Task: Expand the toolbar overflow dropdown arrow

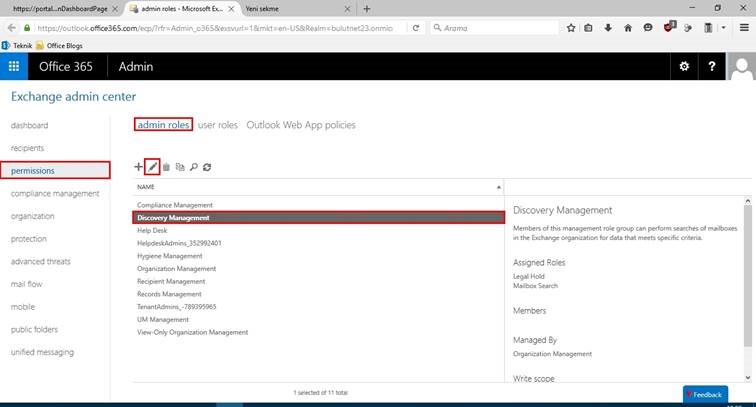Action: point(723,28)
